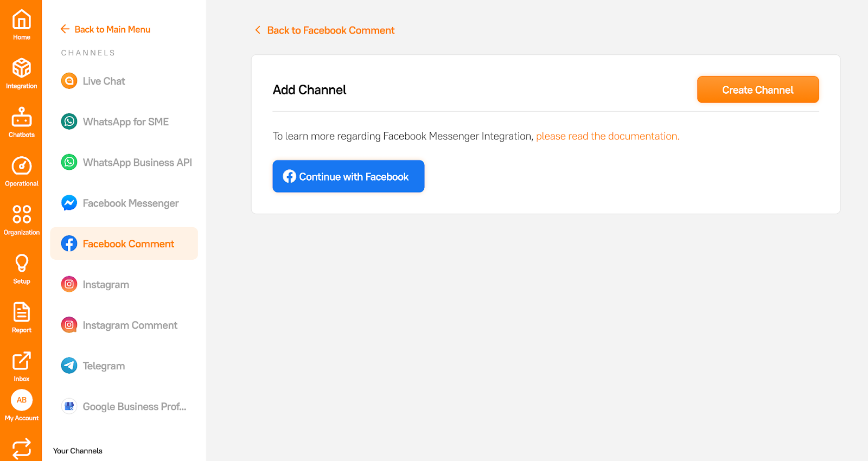Select Facebook Comment channel label
Viewport: 868px width, 461px height.
(x=129, y=244)
